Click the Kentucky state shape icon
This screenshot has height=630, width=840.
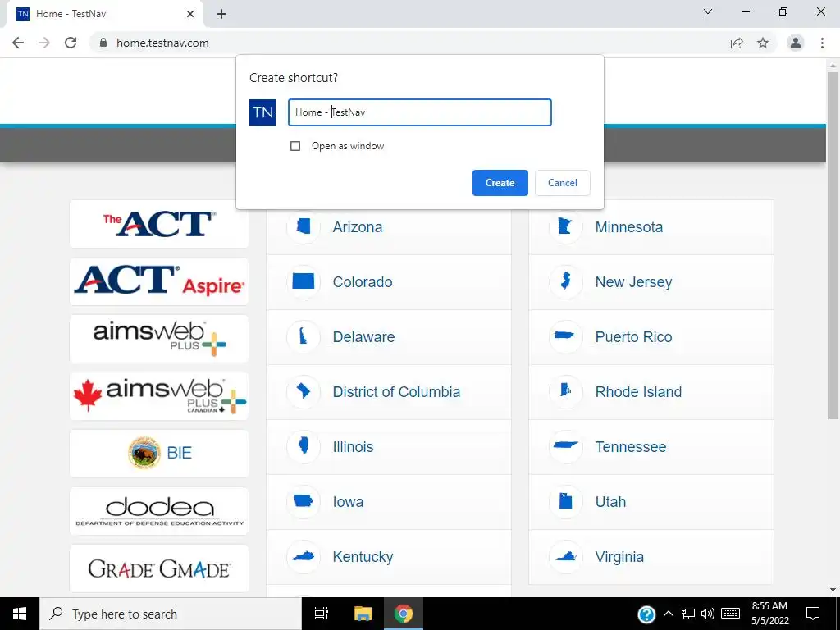pyautogui.click(x=304, y=557)
